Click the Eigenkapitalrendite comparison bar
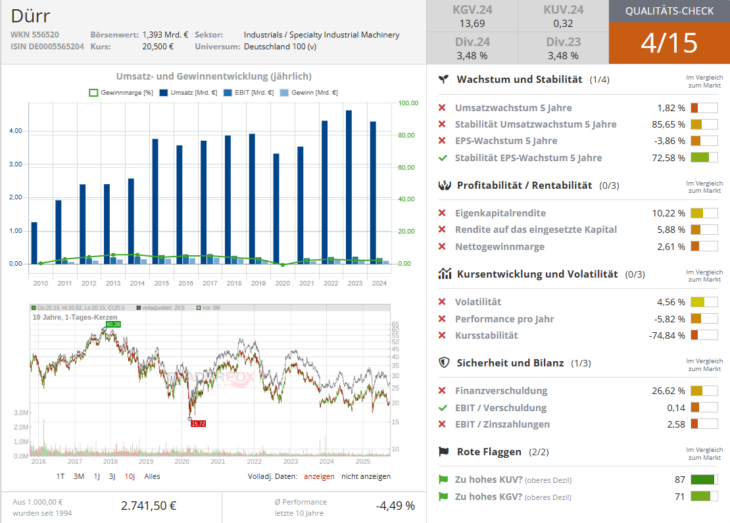 point(703,213)
